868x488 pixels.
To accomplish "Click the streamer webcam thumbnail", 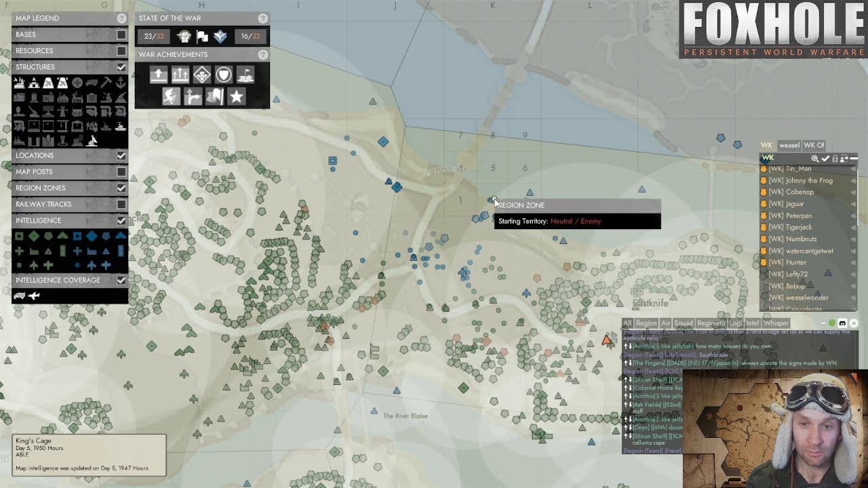I will (775, 428).
